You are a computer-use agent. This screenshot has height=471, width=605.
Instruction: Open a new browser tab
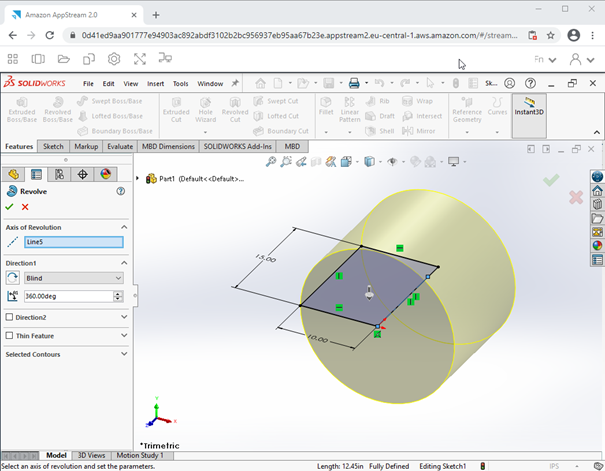156,15
